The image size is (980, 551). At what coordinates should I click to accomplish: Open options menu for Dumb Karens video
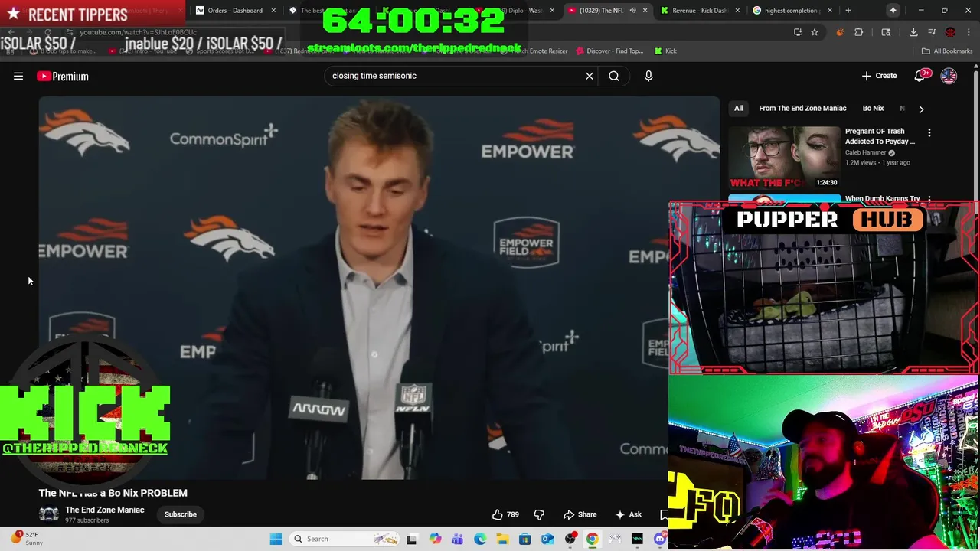(929, 199)
